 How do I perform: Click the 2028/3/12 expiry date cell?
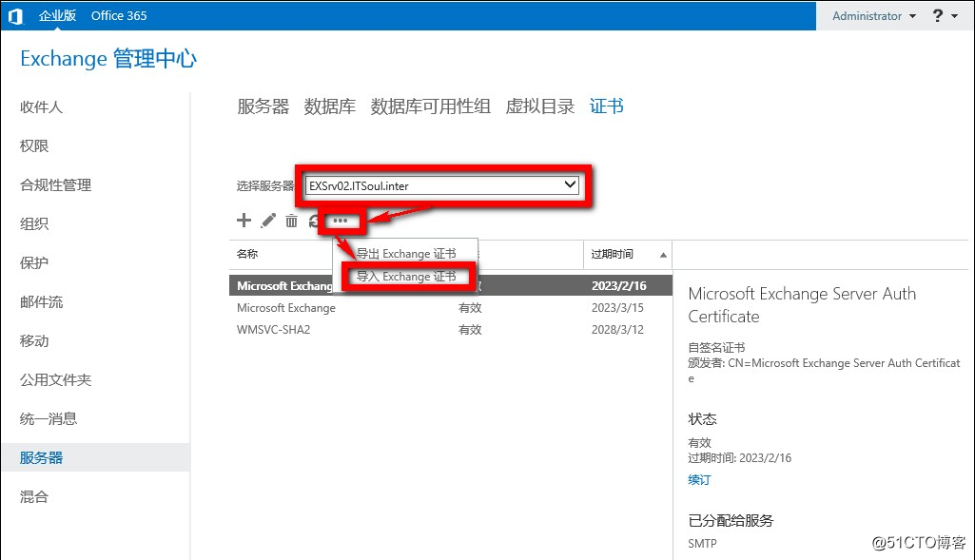[617, 329]
